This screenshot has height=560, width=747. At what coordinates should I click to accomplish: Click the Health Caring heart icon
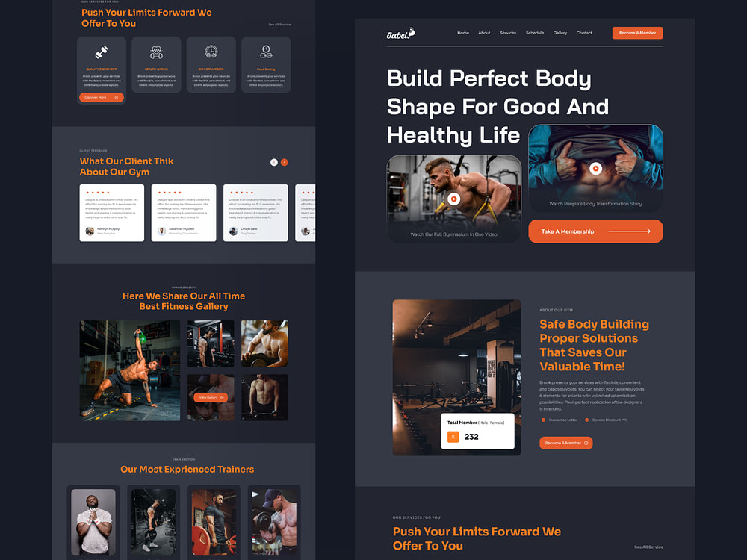click(x=156, y=52)
